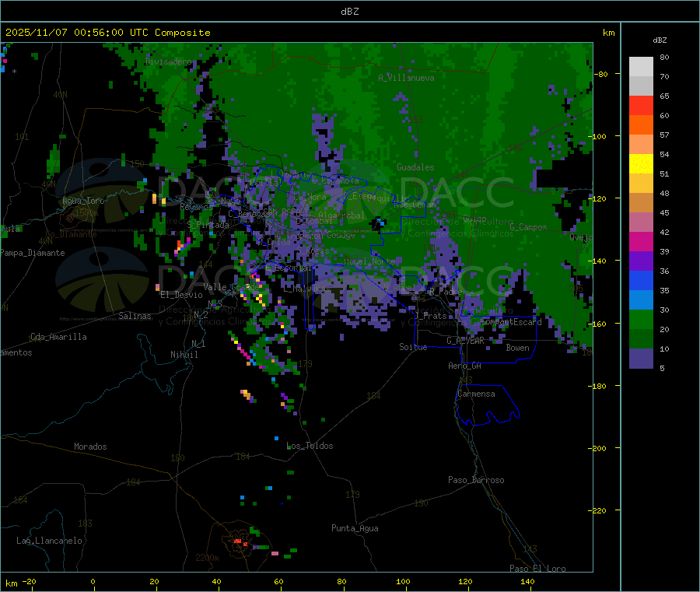The height and width of the screenshot is (592, 700).
Task: Select the bright green swatch in the legend
Action: tap(641, 319)
